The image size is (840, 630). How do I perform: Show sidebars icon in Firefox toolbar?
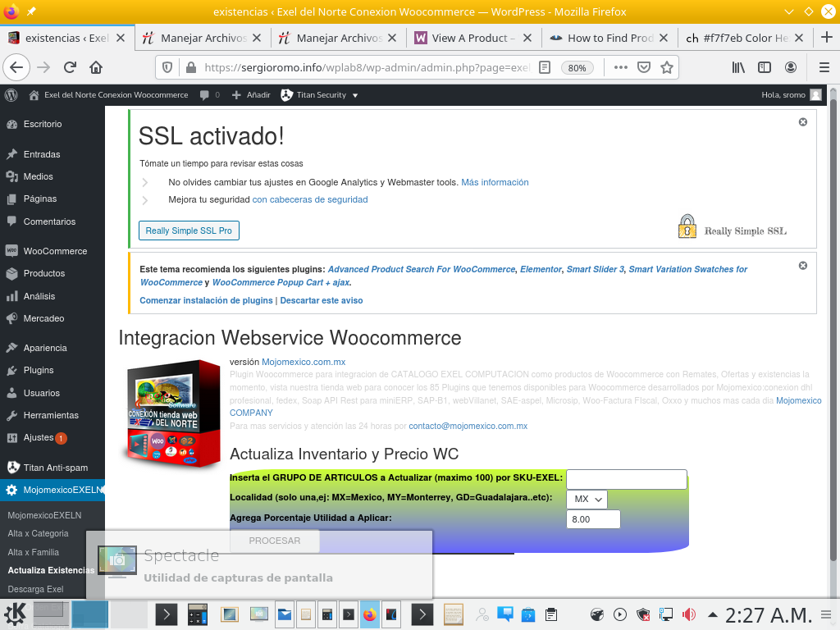[x=765, y=67]
